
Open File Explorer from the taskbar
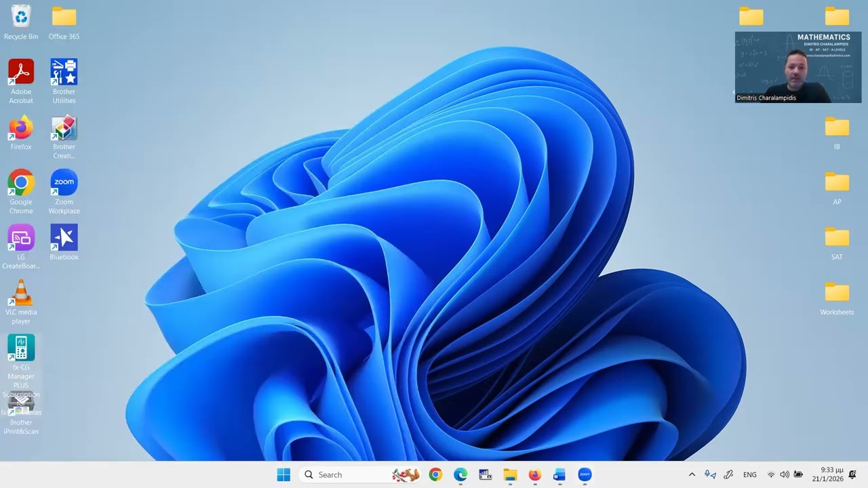(510, 474)
